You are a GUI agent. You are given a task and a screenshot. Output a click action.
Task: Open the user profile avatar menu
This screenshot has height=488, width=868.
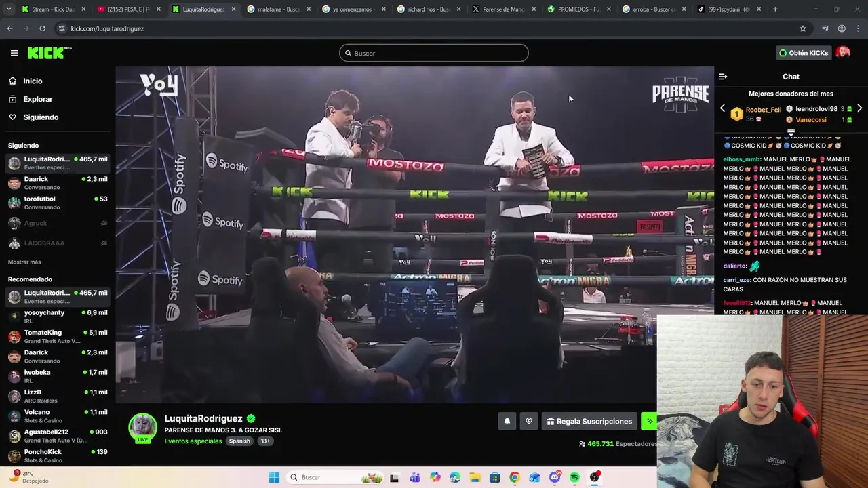point(843,53)
